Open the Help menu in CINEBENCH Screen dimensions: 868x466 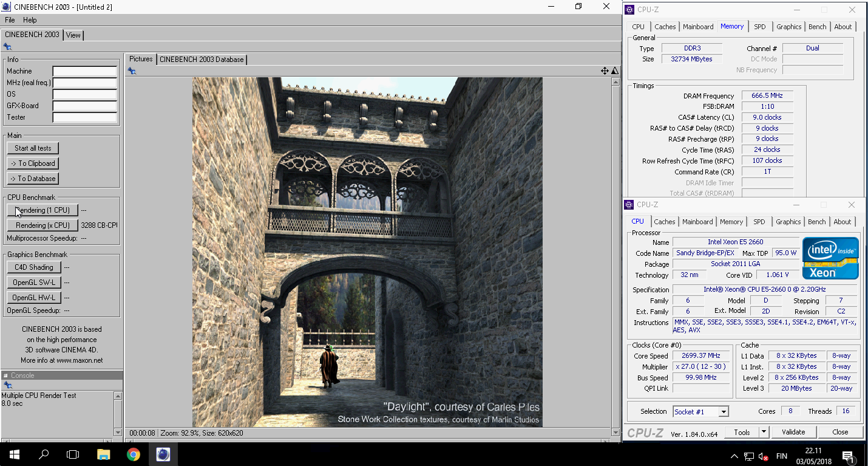[30, 20]
